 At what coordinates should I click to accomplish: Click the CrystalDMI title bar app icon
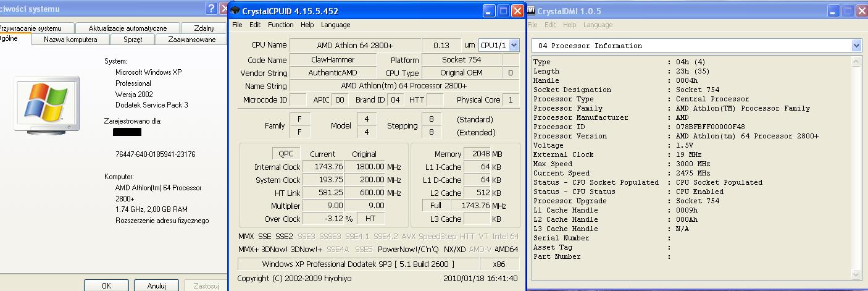tap(531, 11)
